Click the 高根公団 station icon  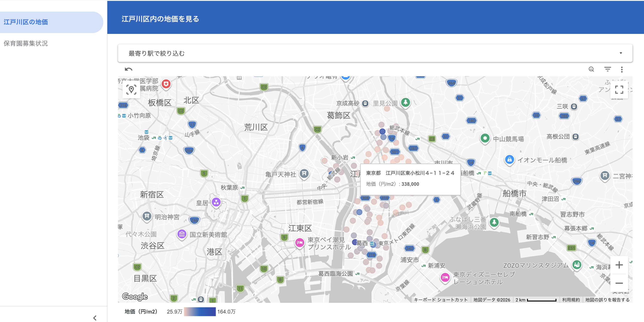pos(575,137)
